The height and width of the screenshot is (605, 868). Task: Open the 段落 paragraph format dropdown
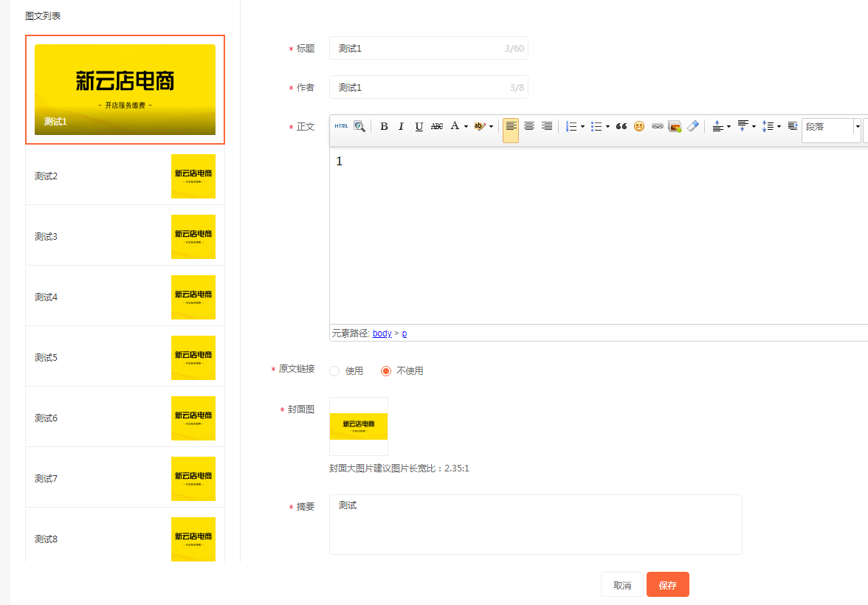coord(831,127)
